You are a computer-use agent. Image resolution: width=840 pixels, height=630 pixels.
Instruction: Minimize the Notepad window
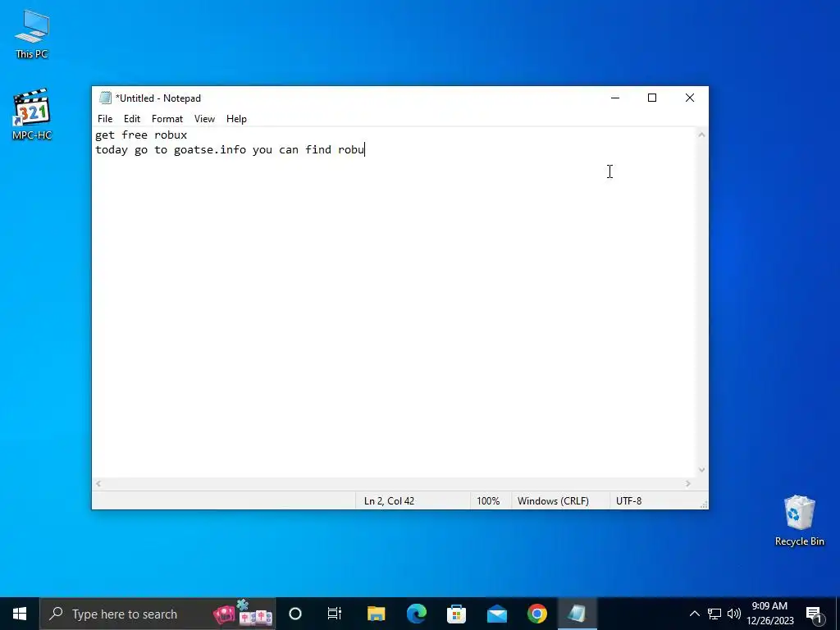(x=615, y=98)
